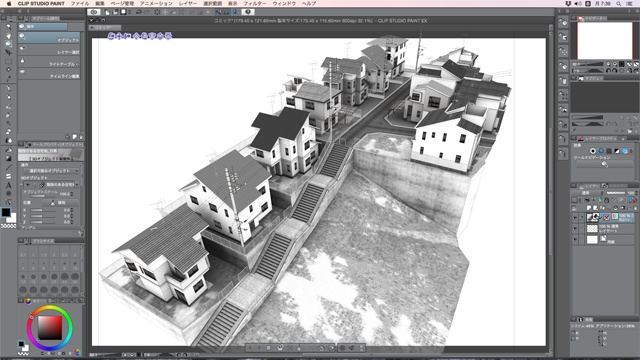Select the Eyedropper tool
Screen dimensions: 640x360
(x=8, y=78)
